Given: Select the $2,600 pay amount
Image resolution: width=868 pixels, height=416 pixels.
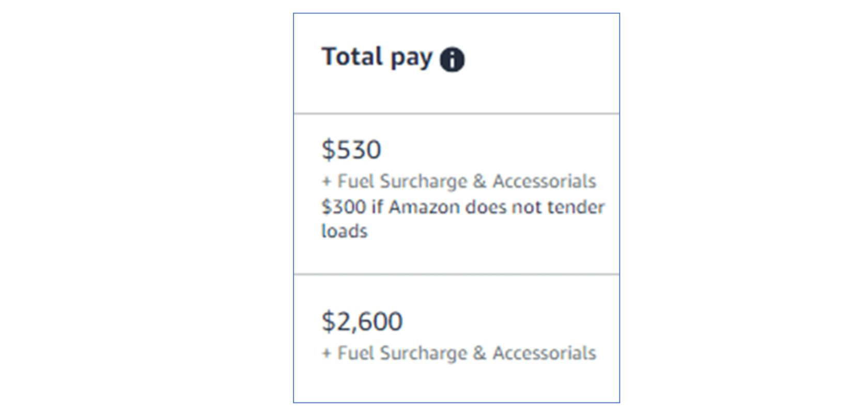Looking at the screenshot, I should (x=362, y=320).
